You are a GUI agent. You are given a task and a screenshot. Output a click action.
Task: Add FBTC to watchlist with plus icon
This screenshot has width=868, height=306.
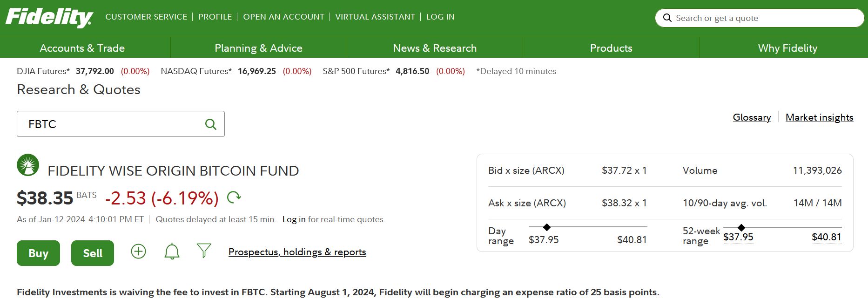click(x=138, y=252)
